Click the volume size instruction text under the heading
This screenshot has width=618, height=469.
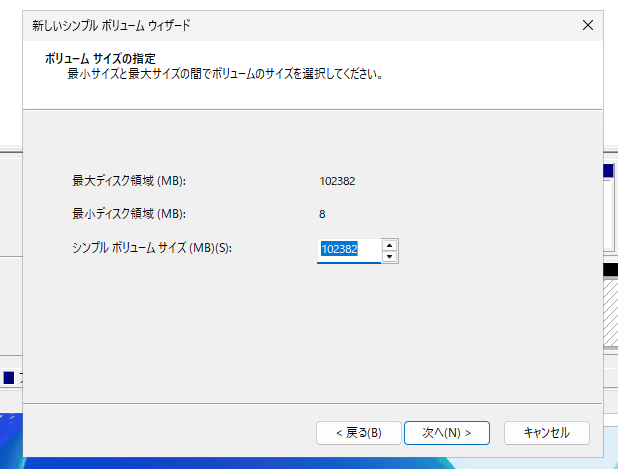[x=225, y=74]
